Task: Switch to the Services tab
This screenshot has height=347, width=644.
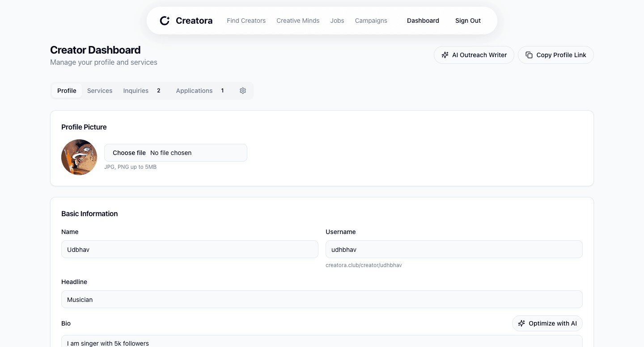Action: point(100,91)
